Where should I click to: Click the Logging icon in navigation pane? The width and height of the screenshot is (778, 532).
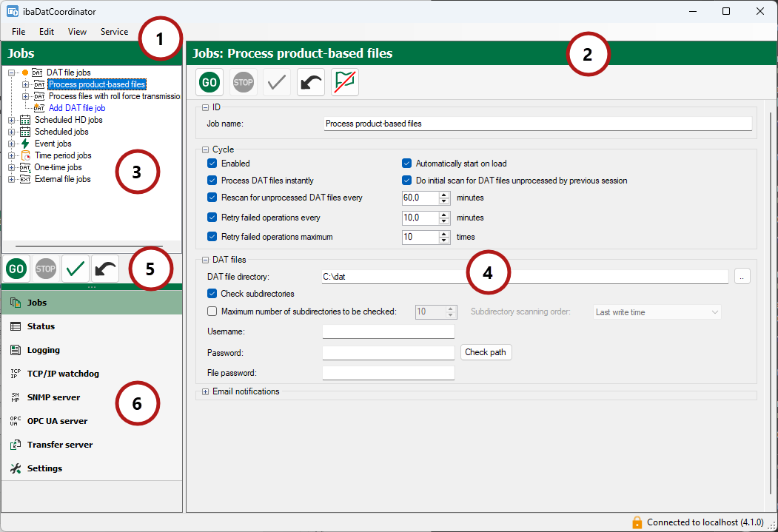tap(16, 350)
